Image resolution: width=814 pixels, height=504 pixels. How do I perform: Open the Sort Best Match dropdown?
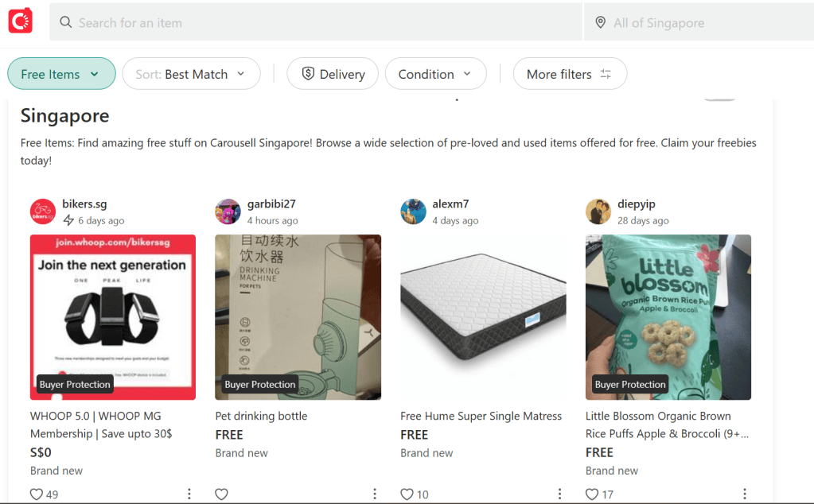tap(191, 74)
